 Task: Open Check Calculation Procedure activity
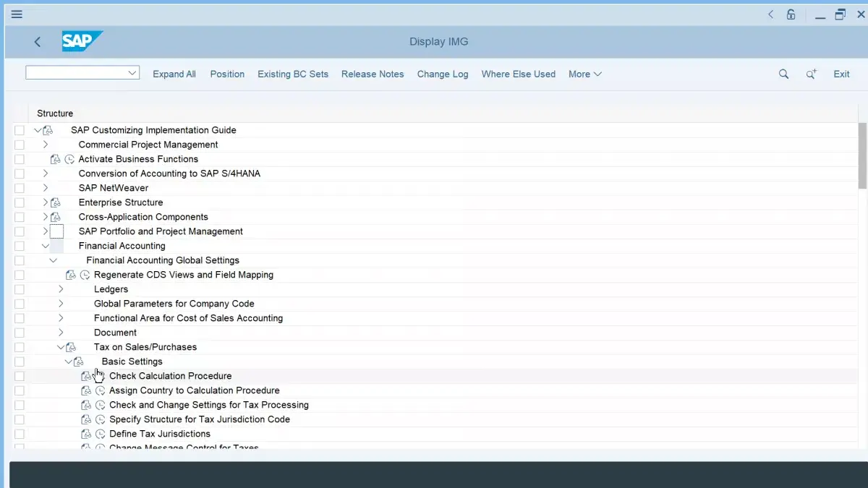pos(171,376)
